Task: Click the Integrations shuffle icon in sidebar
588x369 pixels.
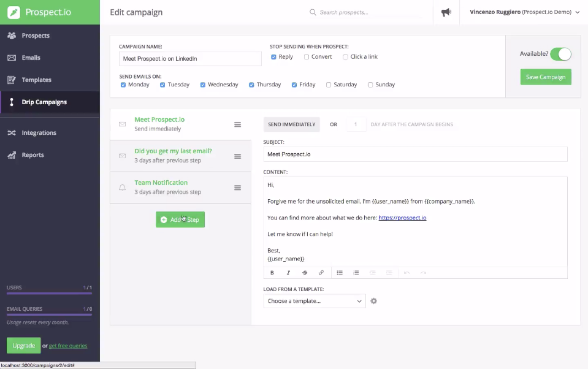Action: 12,133
